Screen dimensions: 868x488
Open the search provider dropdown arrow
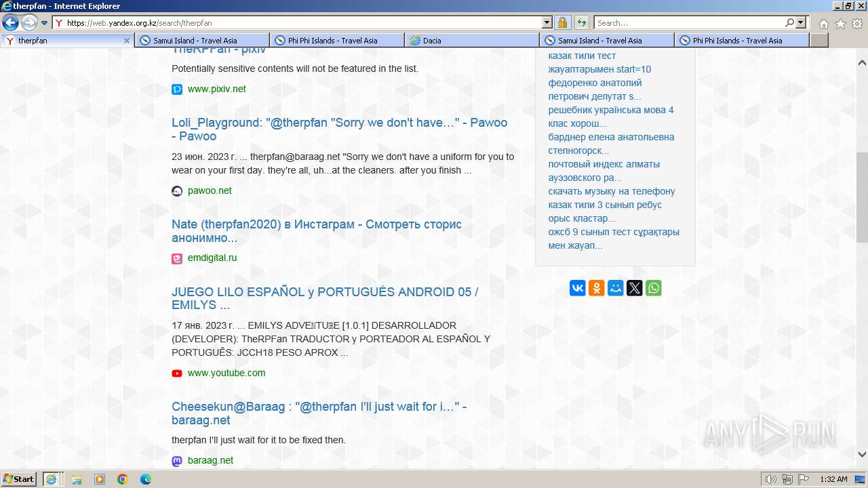pos(801,22)
